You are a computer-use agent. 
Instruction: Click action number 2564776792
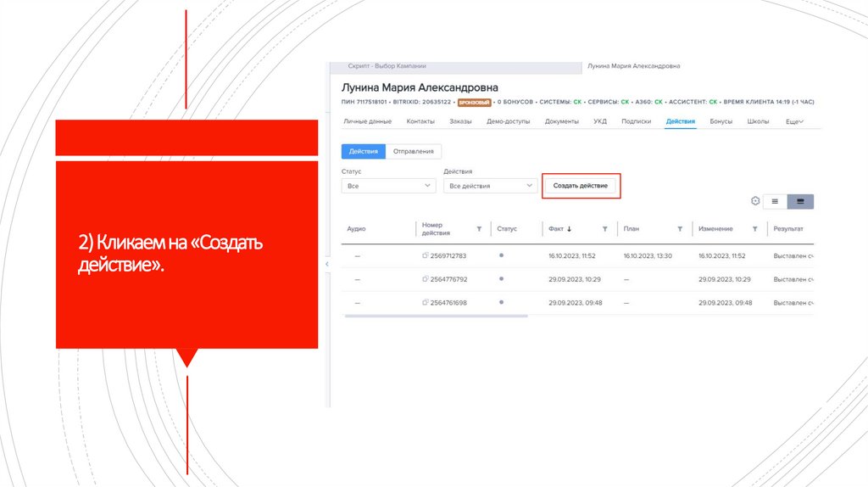(x=449, y=279)
